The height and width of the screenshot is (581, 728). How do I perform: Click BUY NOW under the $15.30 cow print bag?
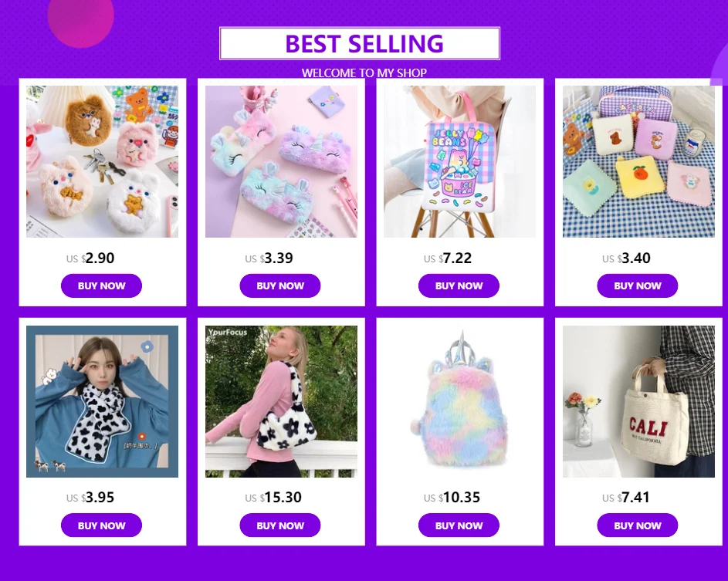click(x=280, y=525)
